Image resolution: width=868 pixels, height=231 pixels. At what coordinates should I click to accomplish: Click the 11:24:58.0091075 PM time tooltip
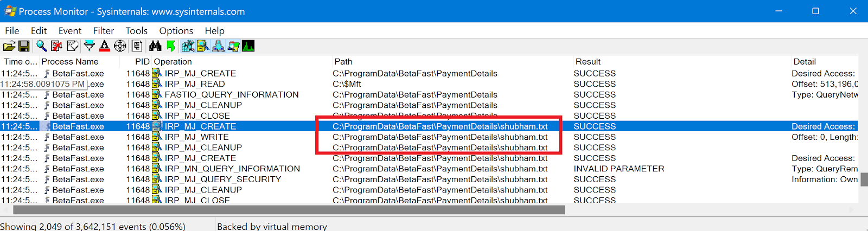coord(44,84)
